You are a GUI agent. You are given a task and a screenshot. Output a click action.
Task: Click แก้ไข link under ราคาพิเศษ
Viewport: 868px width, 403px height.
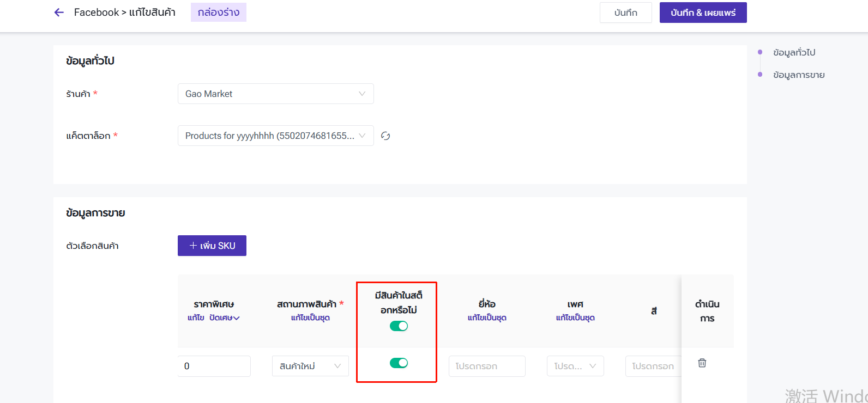pyautogui.click(x=196, y=318)
